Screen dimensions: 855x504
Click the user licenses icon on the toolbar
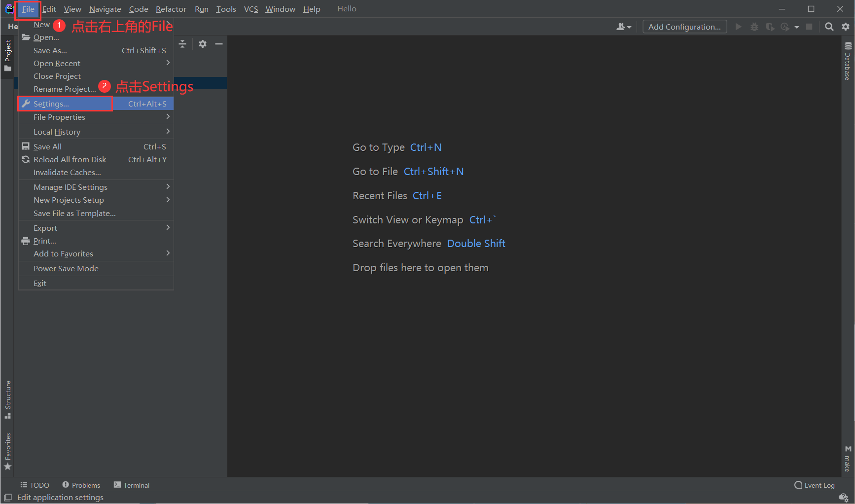(623, 27)
